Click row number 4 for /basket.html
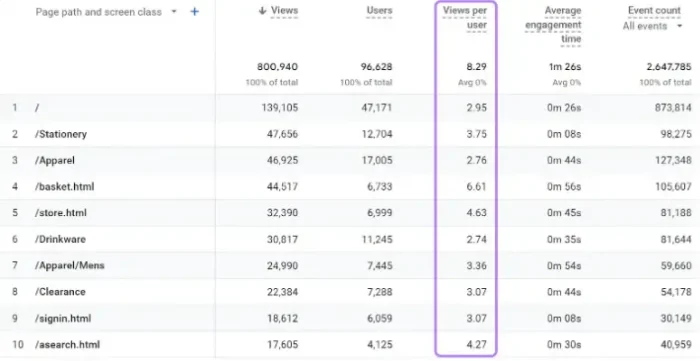Image resolution: width=700 pixels, height=361 pixels. (x=15, y=187)
